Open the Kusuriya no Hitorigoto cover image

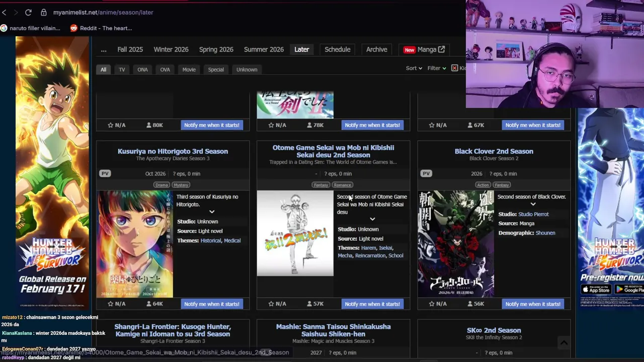click(x=134, y=244)
